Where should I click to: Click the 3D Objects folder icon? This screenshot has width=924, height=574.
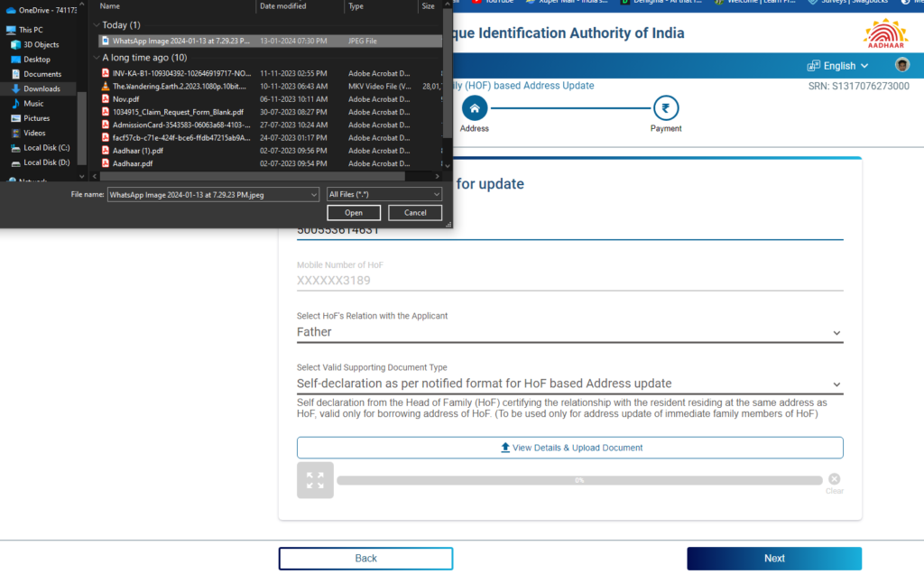[x=16, y=44]
